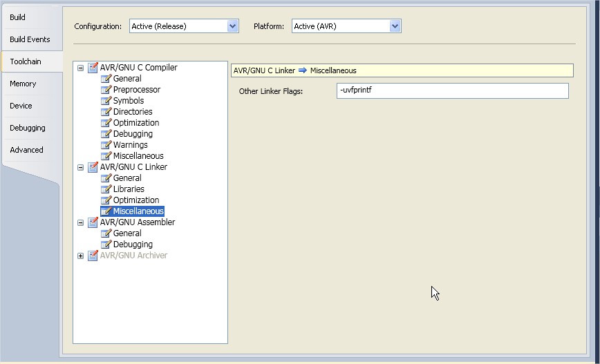Collapse the AVR/GNU Assembler node
600x364 pixels.
pos(80,223)
